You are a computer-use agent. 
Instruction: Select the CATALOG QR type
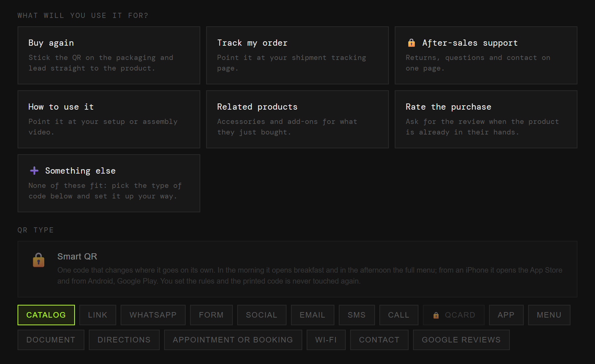tap(46, 315)
